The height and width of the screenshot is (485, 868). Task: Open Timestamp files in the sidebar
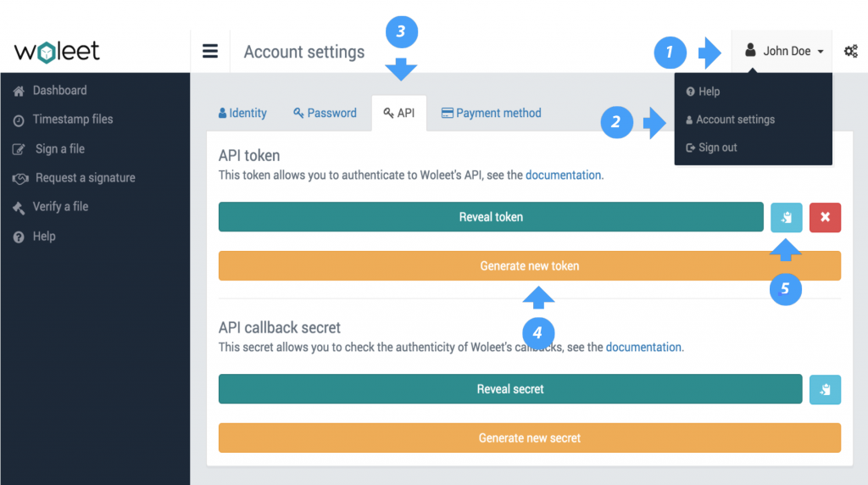[73, 119]
